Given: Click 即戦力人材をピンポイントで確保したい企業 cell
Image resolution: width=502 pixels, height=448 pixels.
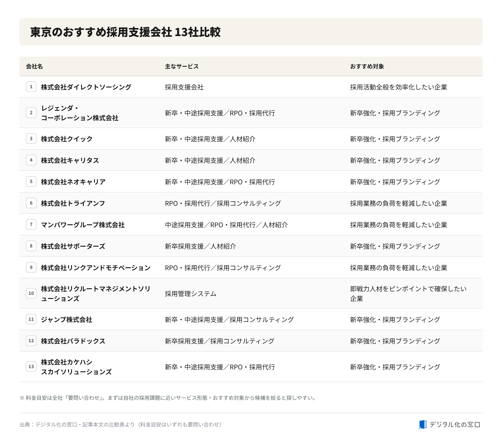Looking at the screenshot, I should [408, 293].
